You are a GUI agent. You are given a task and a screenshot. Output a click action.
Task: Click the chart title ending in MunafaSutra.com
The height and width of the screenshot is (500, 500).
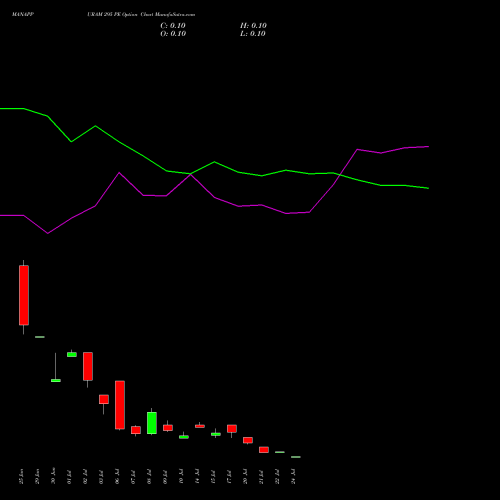point(141,15)
